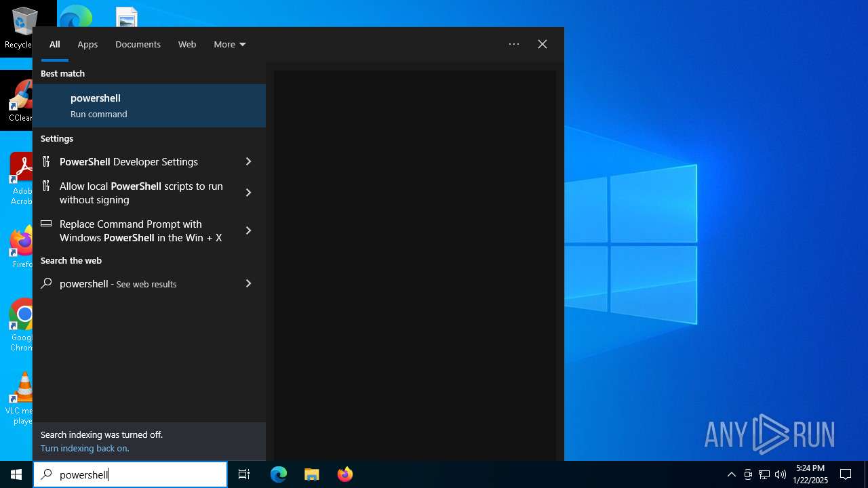Open the volume control in system tray
Screen dimensions: 868x488
pyautogui.click(x=781, y=474)
